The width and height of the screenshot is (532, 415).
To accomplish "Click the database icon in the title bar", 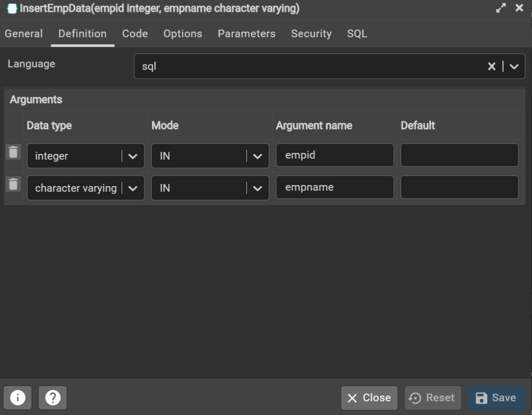I will [x=12, y=8].
